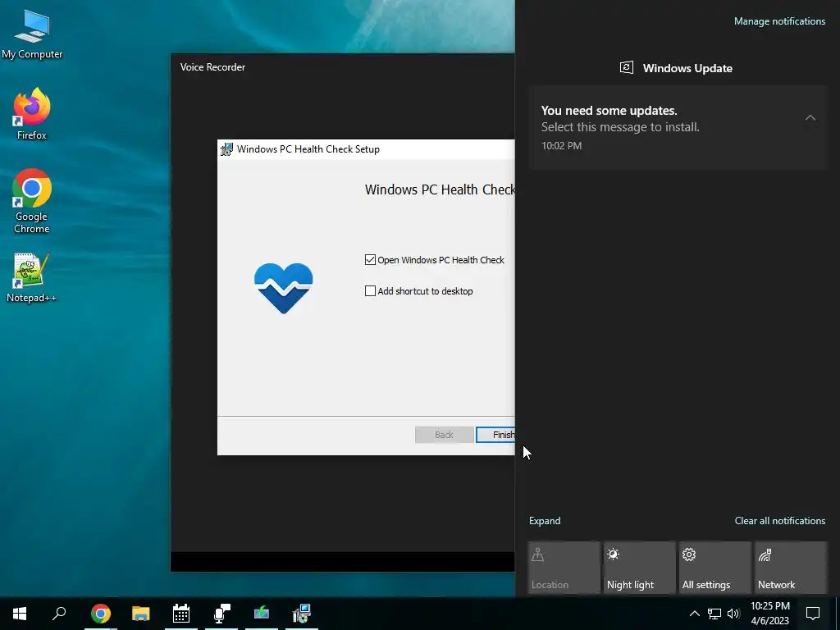Launch Chrome from the taskbar
The width and height of the screenshot is (840, 630).
[101, 614]
